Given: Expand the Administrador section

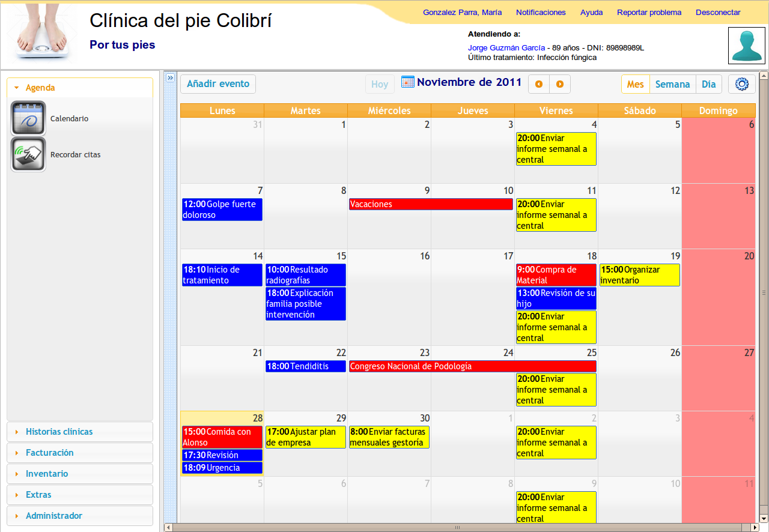Looking at the screenshot, I should click(x=80, y=516).
